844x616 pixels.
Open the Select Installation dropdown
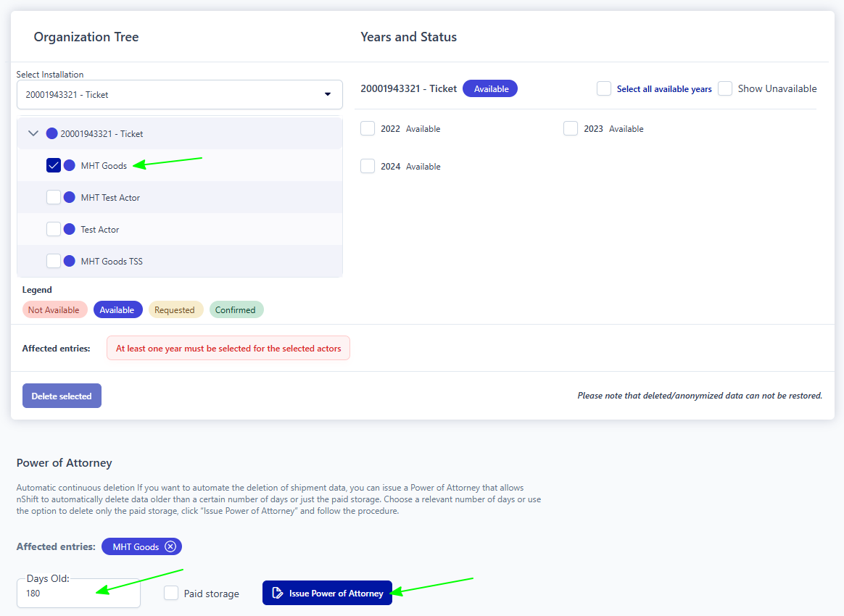coord(179,94)
